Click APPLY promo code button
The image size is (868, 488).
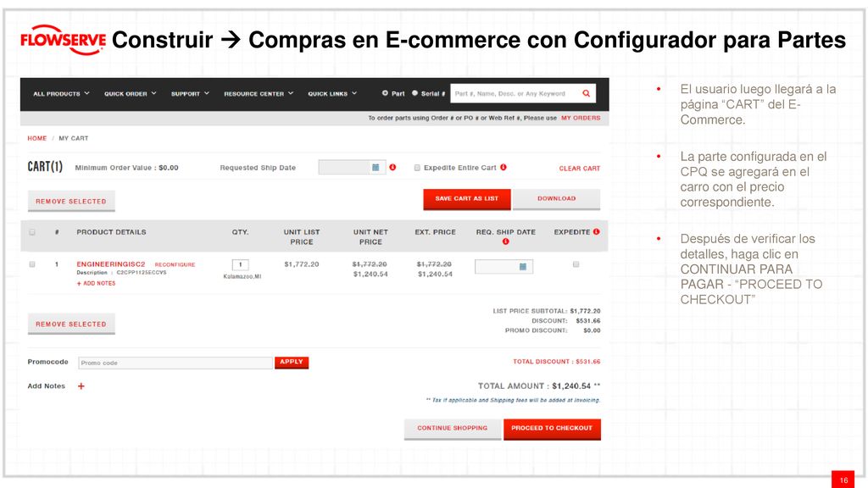292,362
